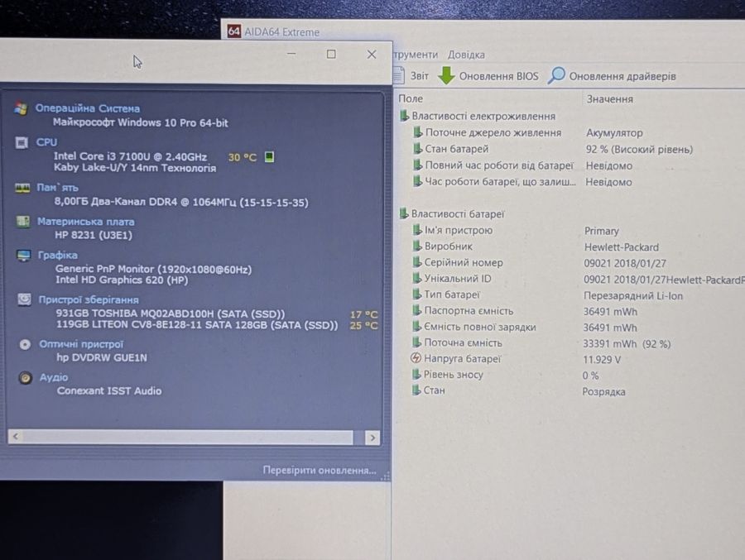This screenshot has height=560, width=745.
Task: Click icon beside Поточна ємність
Action: pyautogui.click(x=416, y=342)
